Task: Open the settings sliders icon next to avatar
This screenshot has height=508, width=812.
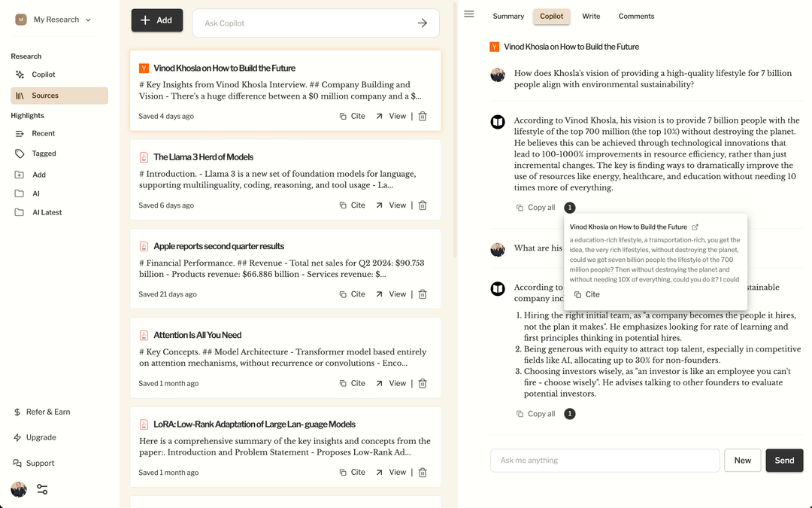Action: pyautogui.click(x=42, y=489)
